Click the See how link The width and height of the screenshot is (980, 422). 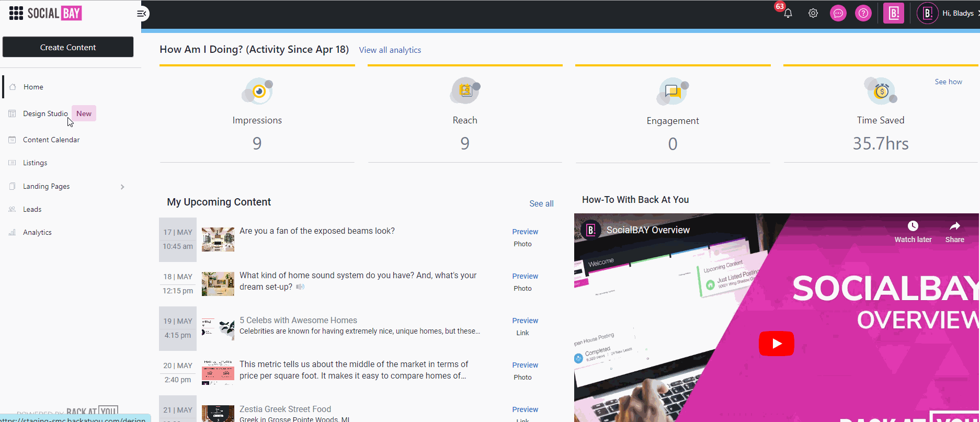[949, 82]
